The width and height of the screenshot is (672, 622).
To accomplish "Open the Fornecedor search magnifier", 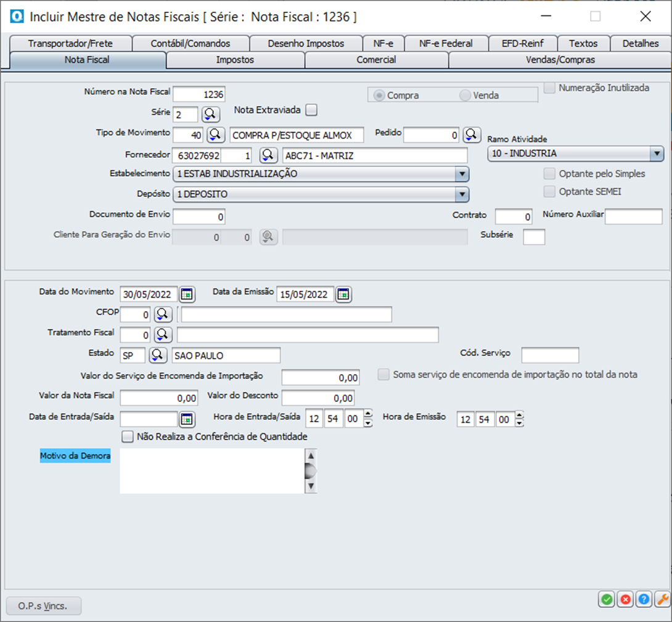I will 268,155.
